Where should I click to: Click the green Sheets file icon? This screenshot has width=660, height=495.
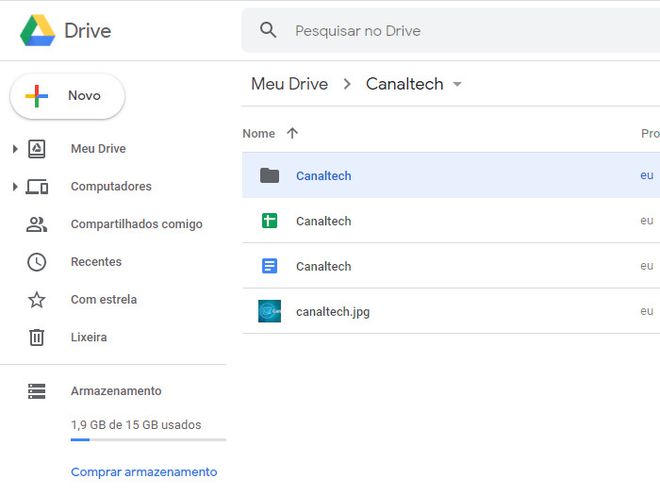point(269,221)
